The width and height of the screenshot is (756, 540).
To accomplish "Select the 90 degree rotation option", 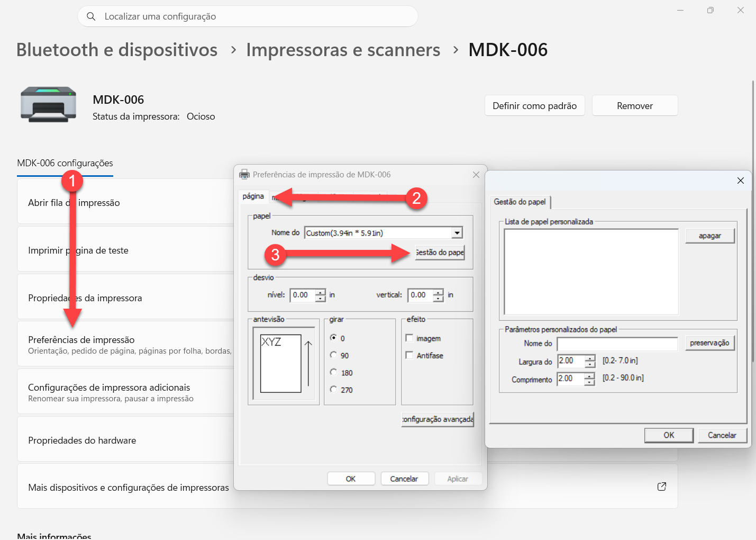I will click(x=333, y=355).
